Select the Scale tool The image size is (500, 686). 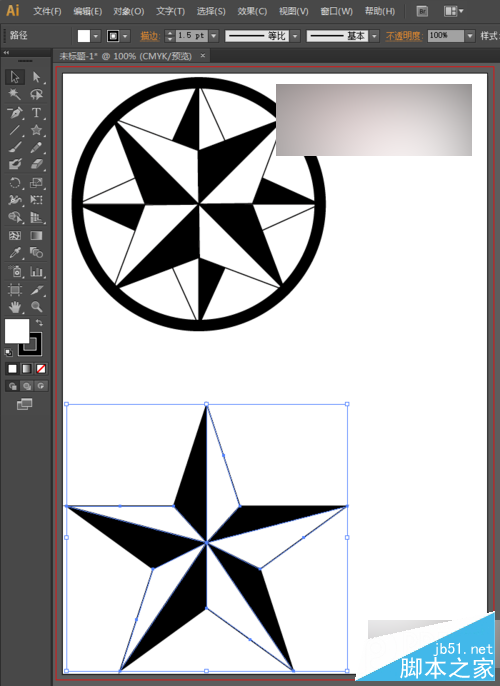click(x=36, y=183)
